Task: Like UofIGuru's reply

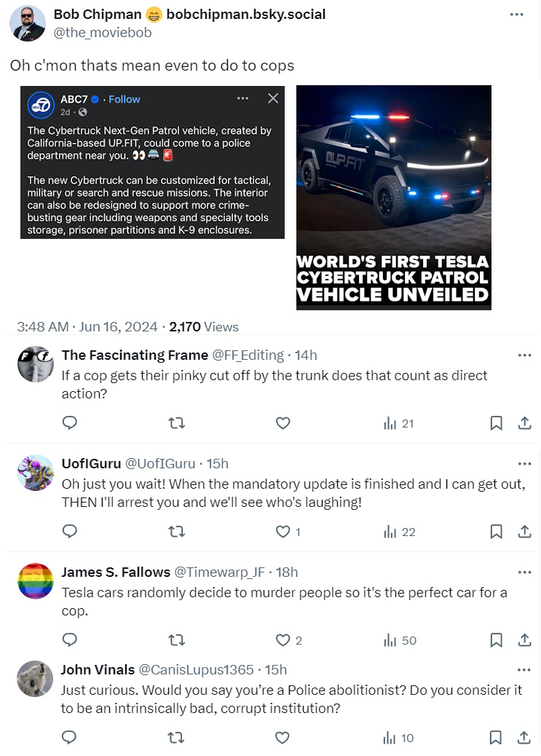Action: pos(283,532)
